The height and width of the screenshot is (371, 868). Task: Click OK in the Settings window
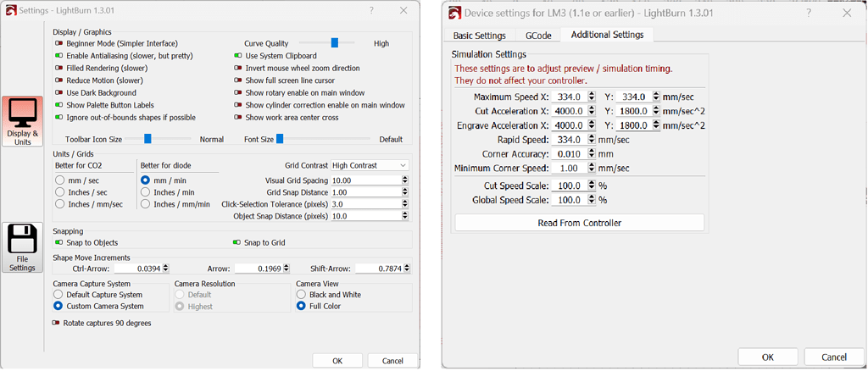[x=337, y=361]
